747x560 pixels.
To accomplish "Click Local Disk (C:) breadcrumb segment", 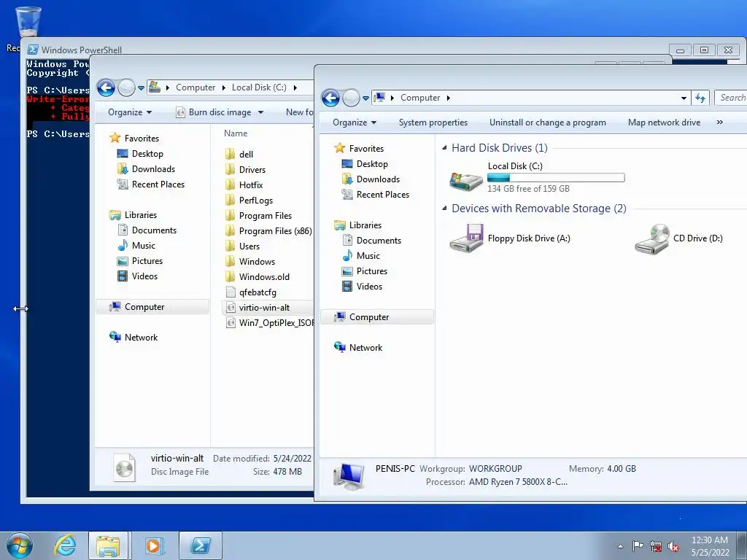I will click(259, 87).
